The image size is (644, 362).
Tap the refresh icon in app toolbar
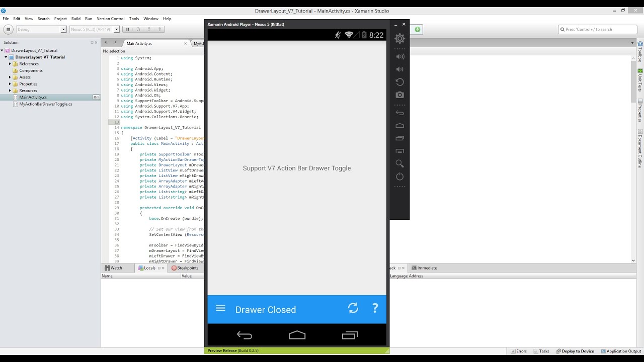(353, 308)
